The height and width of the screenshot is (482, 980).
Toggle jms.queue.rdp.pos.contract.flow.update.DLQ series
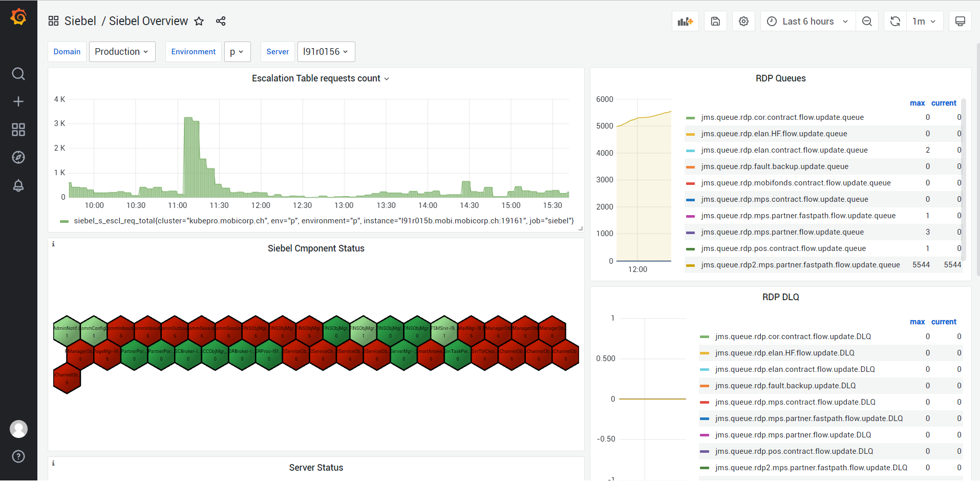pyautogui.click(x=794, y=451)
